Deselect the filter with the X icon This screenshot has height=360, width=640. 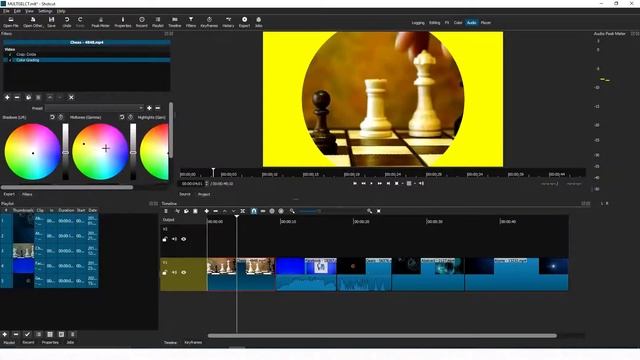pos(71,98)
